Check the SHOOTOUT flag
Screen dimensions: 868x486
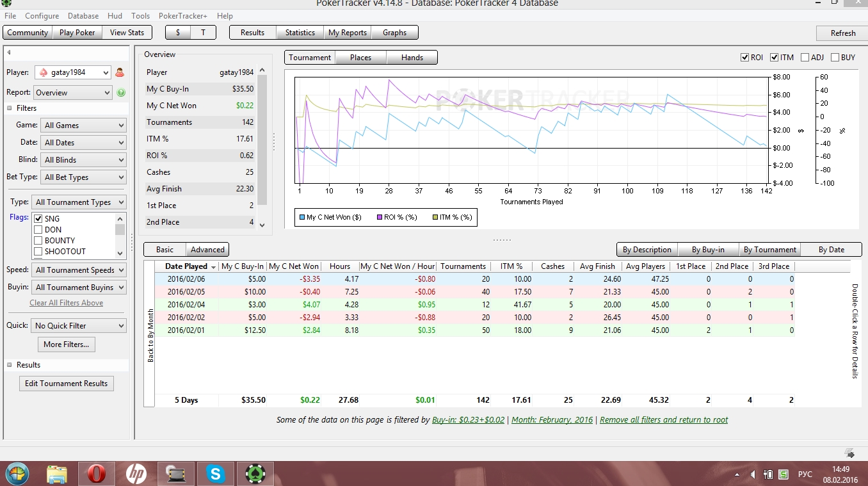(x=38, y=252)
